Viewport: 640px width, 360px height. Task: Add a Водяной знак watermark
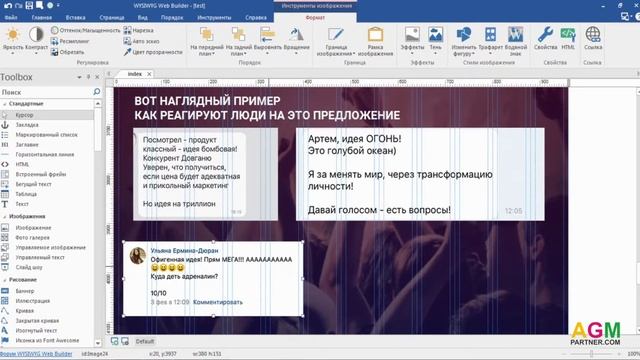516,41
